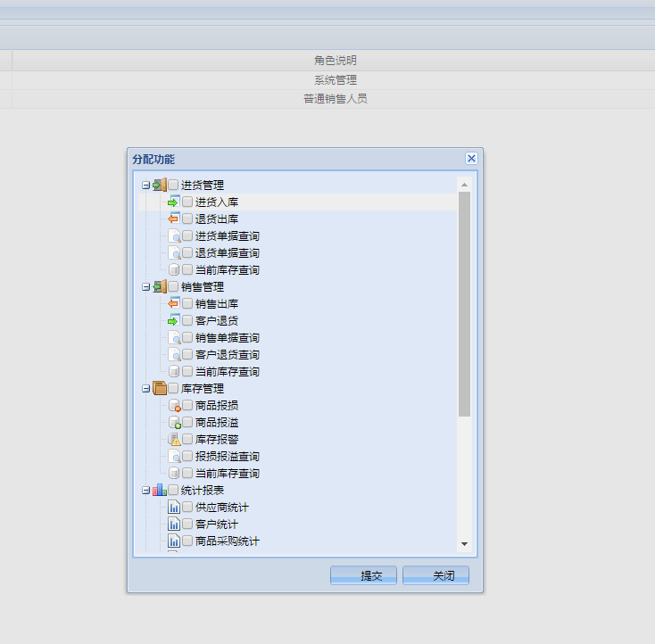The height and width of the screenshot is (644, 655).
Task: Click the document search icon beside 销售单据查询
Action: (174, 337)
